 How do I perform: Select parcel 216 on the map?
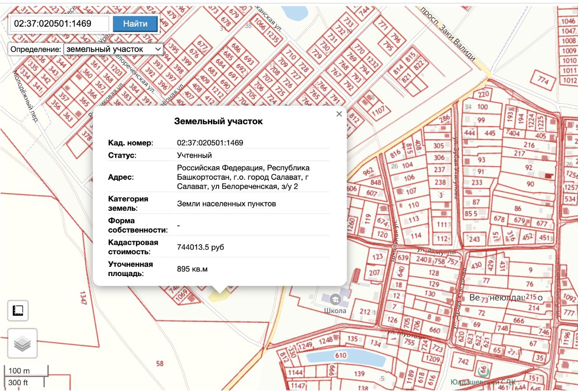[x=529, y=145]
